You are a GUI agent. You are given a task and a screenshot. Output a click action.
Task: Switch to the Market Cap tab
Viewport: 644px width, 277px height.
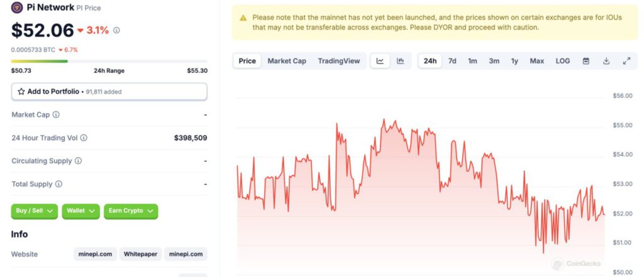(287, 61)
